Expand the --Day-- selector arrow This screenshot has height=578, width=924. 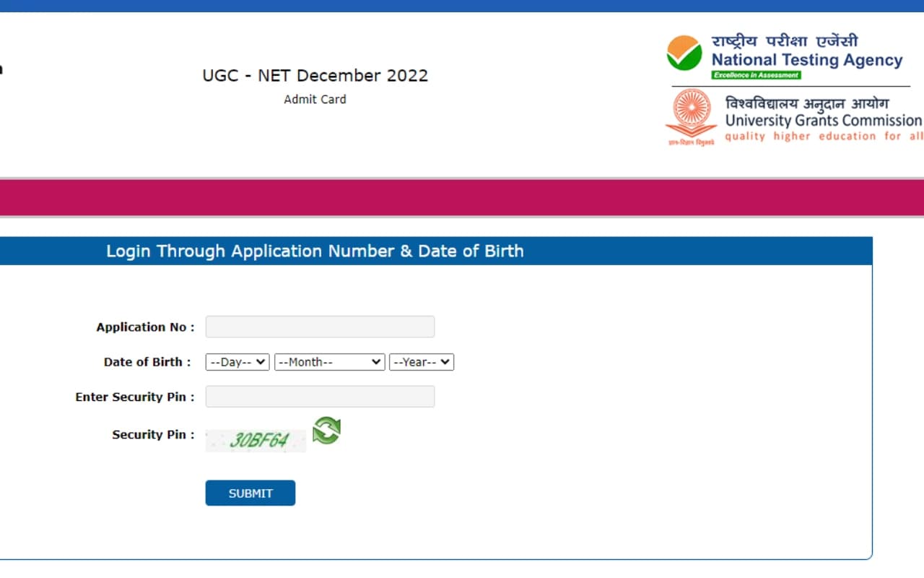point(262,362)
